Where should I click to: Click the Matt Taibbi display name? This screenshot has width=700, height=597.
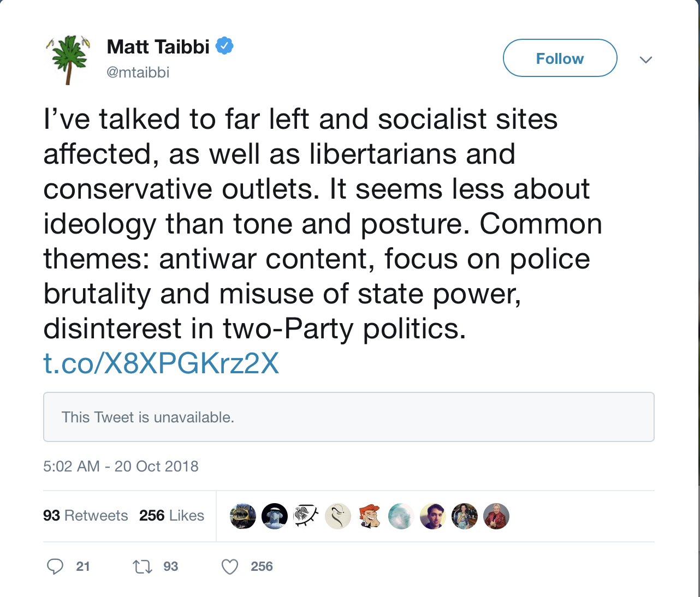click(x=158, y=47)
